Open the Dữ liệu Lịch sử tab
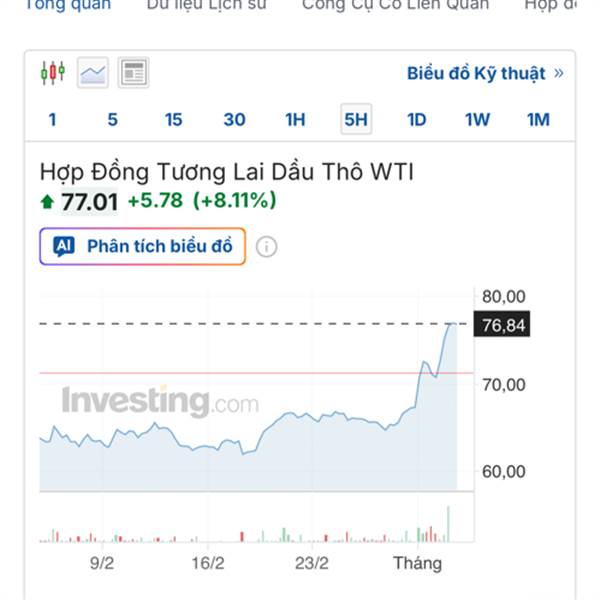 tap(206, 5)
